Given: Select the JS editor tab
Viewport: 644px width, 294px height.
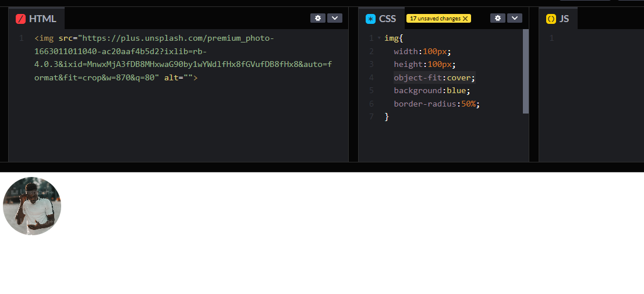Looking at the screenshot, I should pos(558,19).
